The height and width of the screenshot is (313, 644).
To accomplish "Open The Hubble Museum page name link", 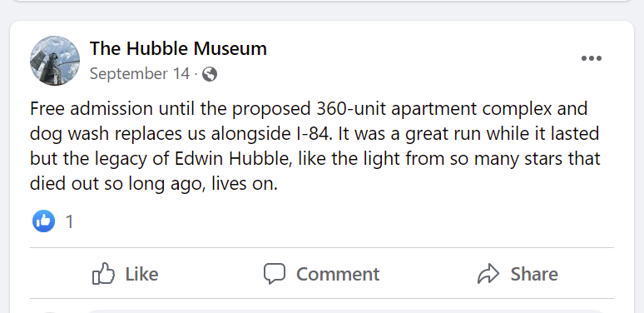I will (x=178, y=48).
